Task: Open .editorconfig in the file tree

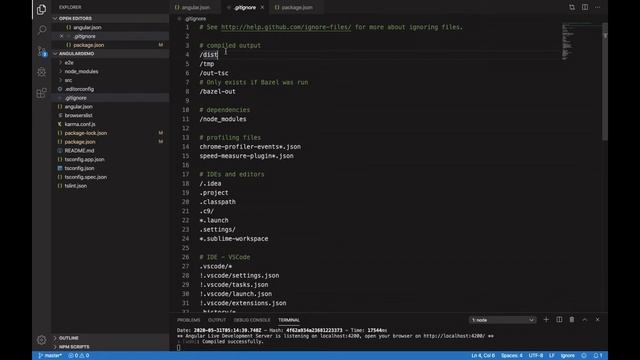Action: pos(79,89)
